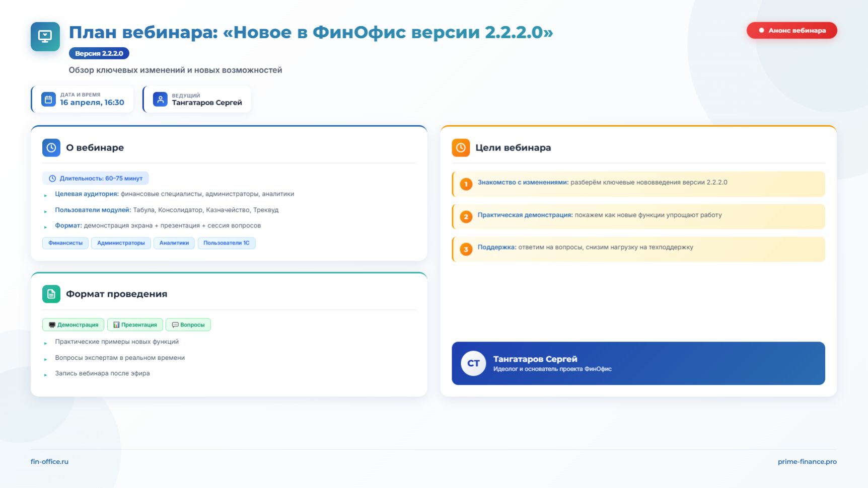
Task: Click the Формат проведения heading
Action: pyautogui.click(x=116, y=294)
